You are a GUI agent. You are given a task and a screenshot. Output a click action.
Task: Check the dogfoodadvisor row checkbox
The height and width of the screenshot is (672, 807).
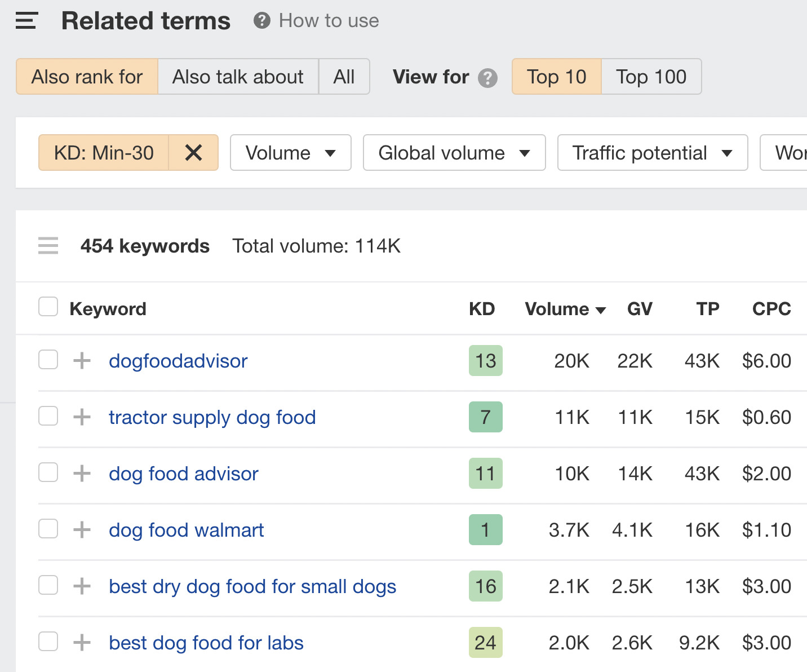pos(48,360)
